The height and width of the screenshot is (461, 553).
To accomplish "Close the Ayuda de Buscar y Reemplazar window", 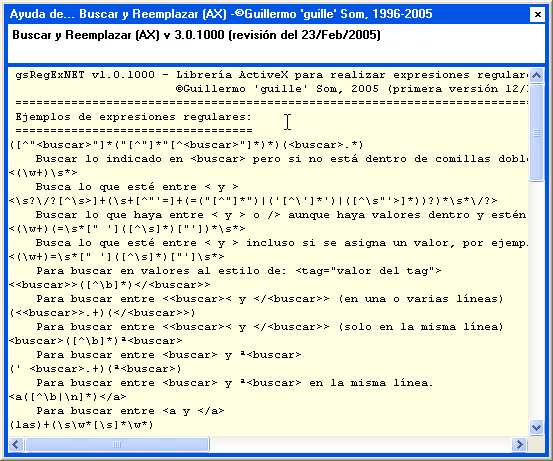I will click(x=537, y=14).
